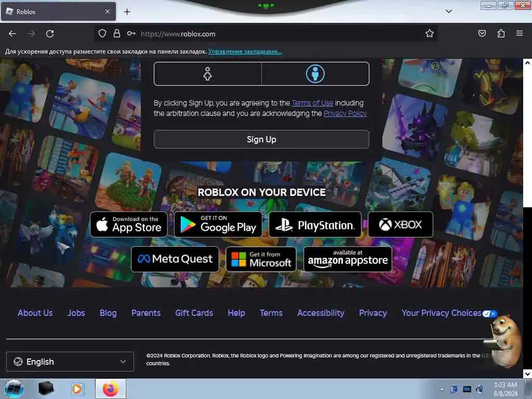The image size is (532, 399).
Task: Show hidden tray icons arrow
Action: coord(442,390)
